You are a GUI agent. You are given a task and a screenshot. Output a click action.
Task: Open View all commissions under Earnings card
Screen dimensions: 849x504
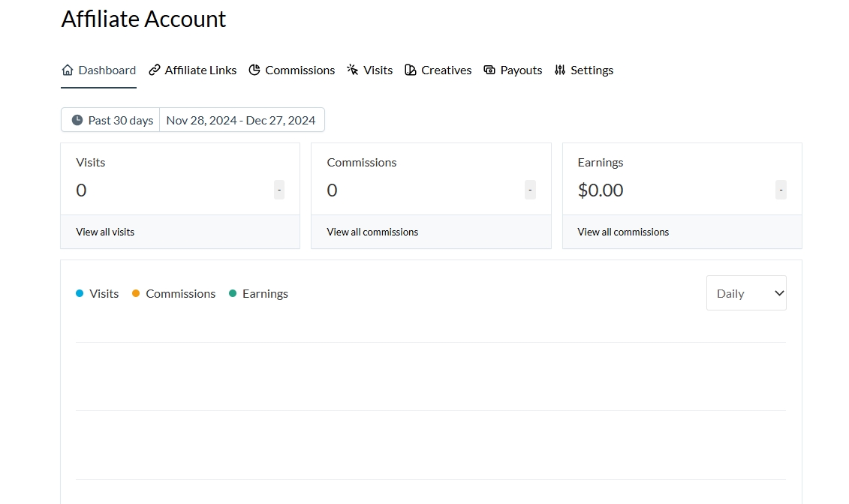pyautogui.click(x=623, y=232)
